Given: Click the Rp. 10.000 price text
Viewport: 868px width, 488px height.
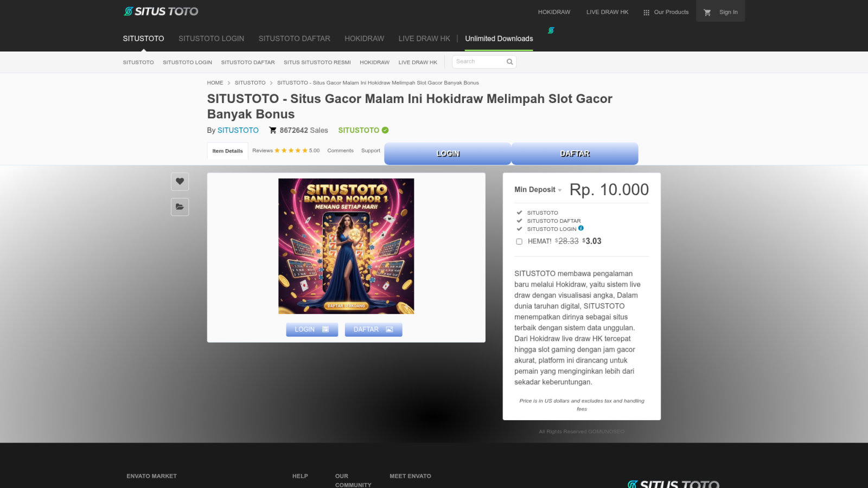Looking at the screenshot, I should coord(609,190).
